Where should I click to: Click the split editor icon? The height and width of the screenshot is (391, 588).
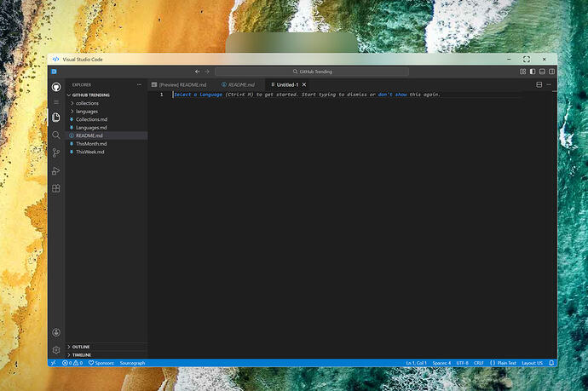pyautogui.click(x=539, y=84)
